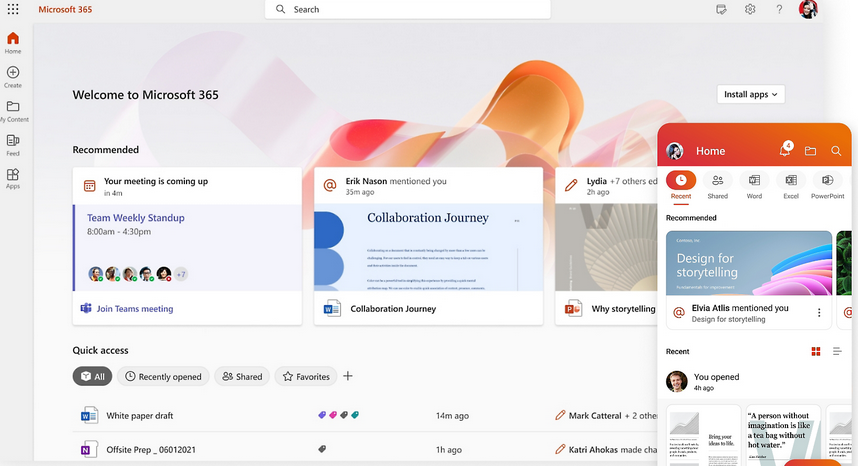Open the app launcher waffle grid
858x466 pixels.
13,9
